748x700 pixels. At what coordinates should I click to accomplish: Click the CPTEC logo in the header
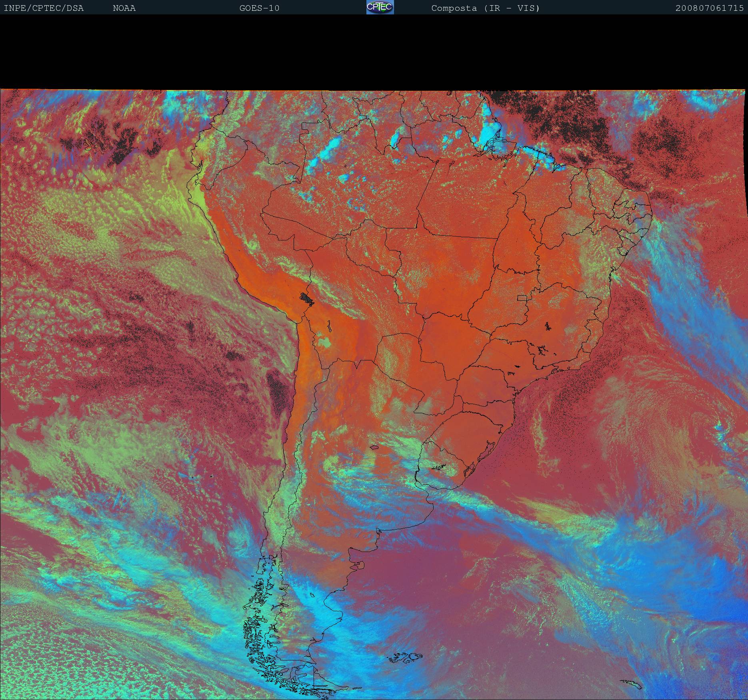coord(380,7)
